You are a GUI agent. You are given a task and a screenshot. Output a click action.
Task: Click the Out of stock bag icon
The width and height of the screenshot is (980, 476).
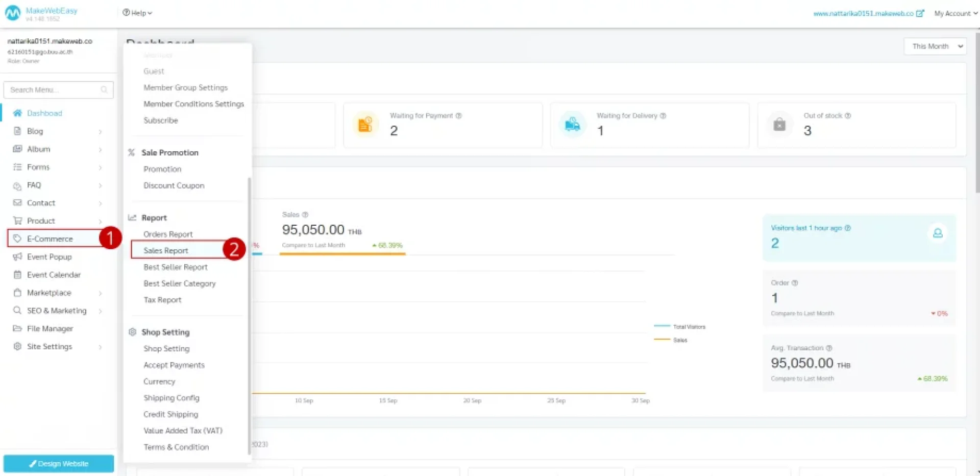(x=779, y=125)
